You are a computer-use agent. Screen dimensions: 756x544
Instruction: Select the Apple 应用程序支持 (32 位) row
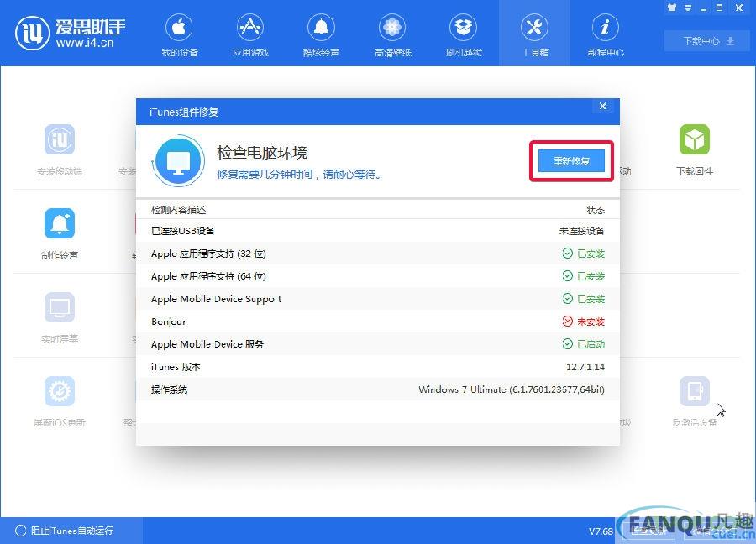tap(377, 254)
